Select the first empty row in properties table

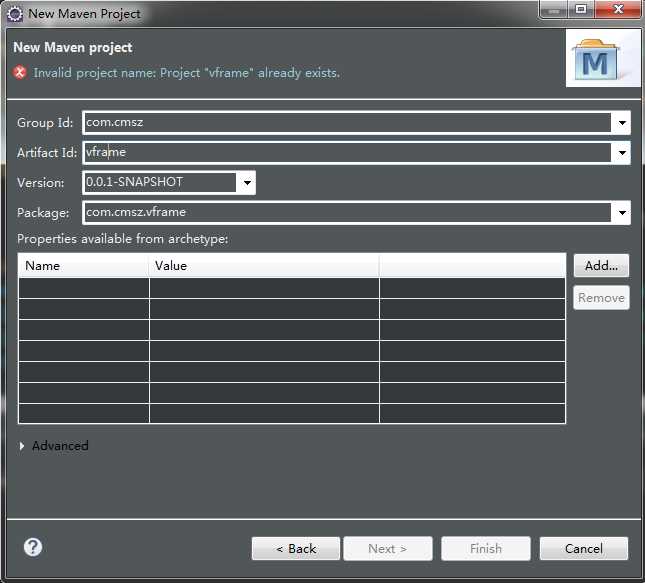point(292,288)
